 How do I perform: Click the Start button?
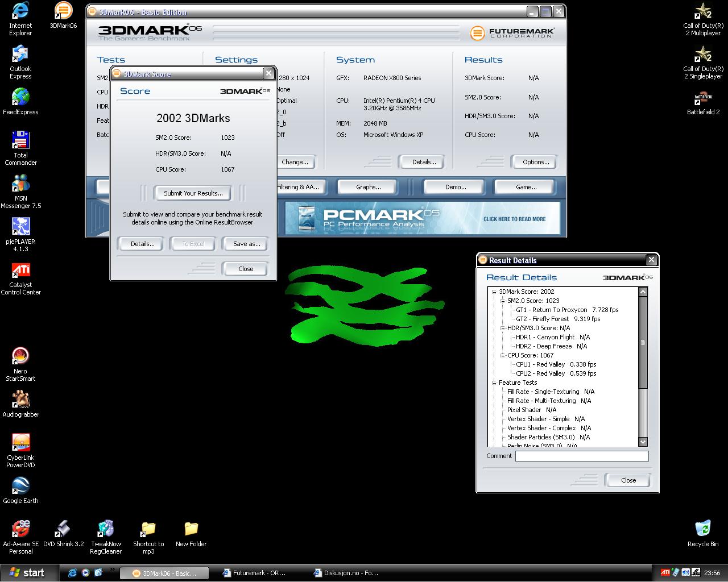[30, 573]
